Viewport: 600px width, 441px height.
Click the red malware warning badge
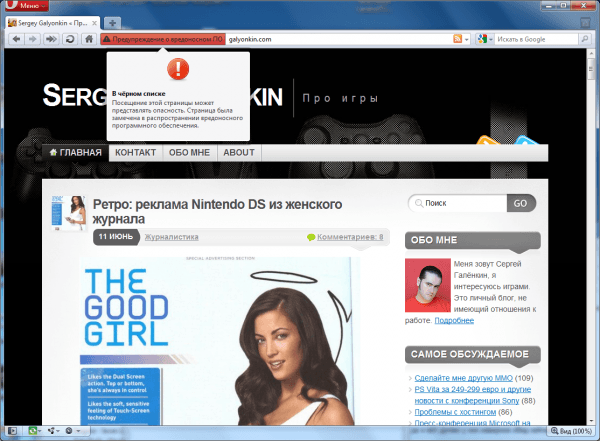[163, 39]
